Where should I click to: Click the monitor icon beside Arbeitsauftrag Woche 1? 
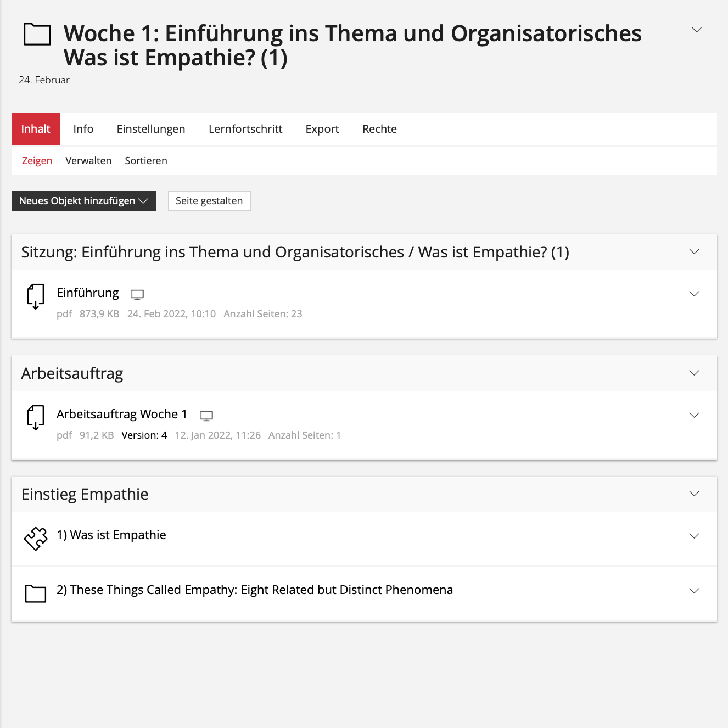point(206,416)
